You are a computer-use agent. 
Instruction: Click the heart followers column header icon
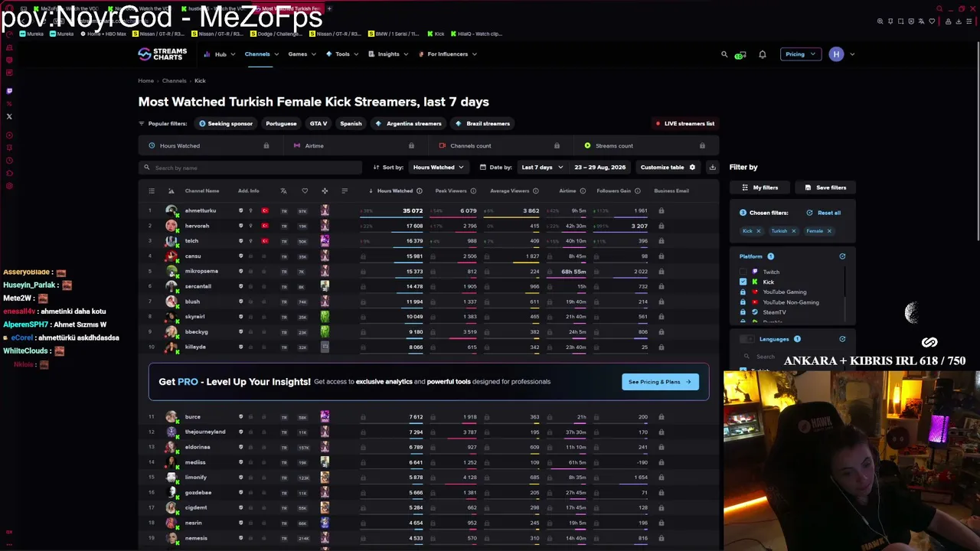point(305,191)
